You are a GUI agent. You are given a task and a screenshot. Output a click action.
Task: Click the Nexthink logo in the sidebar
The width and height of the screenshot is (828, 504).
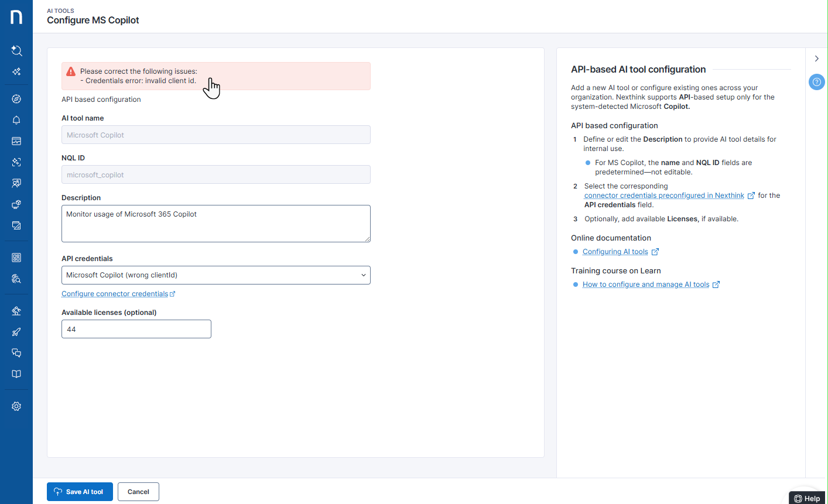tap(16, 17)
